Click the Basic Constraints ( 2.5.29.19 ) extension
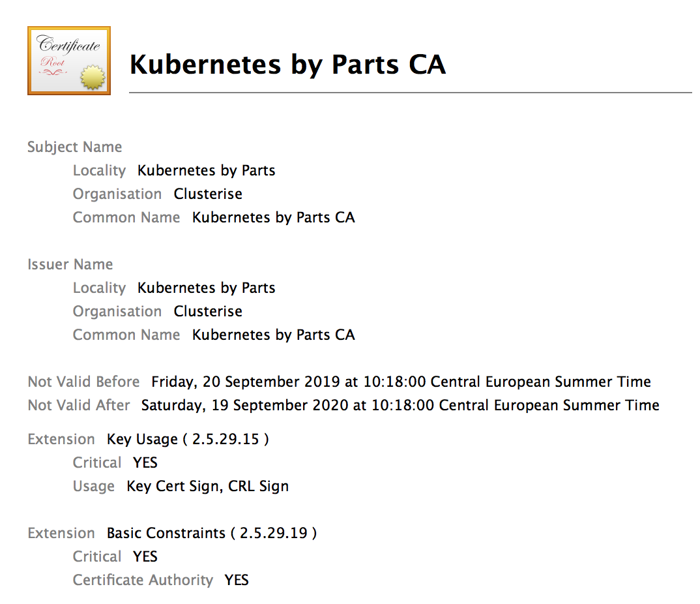Viewport: 700px width, 604px height. coord(212,533)
